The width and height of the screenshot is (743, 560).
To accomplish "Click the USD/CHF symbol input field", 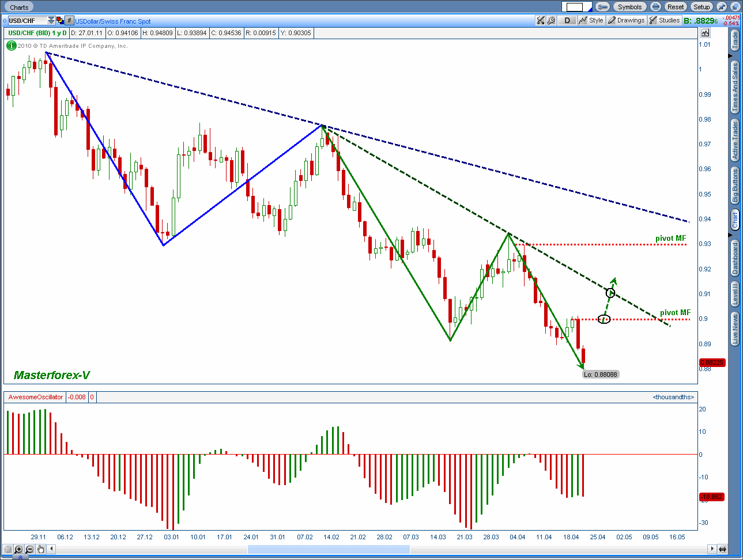I will (x=27, y=20).
